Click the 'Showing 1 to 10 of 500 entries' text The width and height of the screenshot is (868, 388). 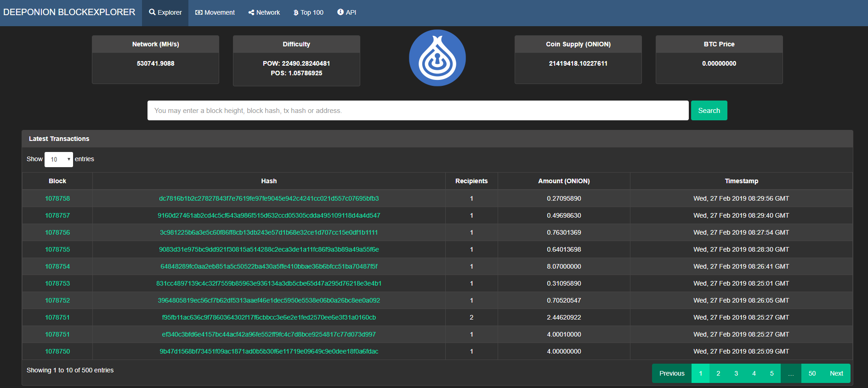[70, 370]
